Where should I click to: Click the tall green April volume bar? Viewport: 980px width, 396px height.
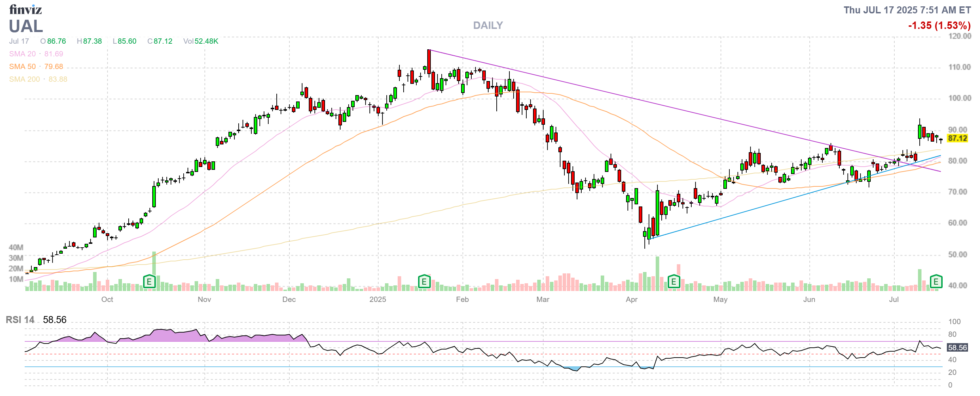pos(657,274)
